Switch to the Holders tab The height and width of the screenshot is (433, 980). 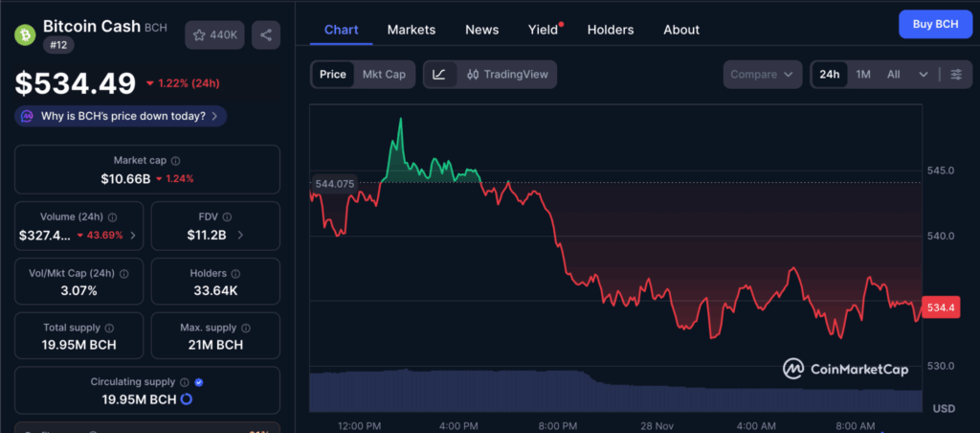coord(611,30)
